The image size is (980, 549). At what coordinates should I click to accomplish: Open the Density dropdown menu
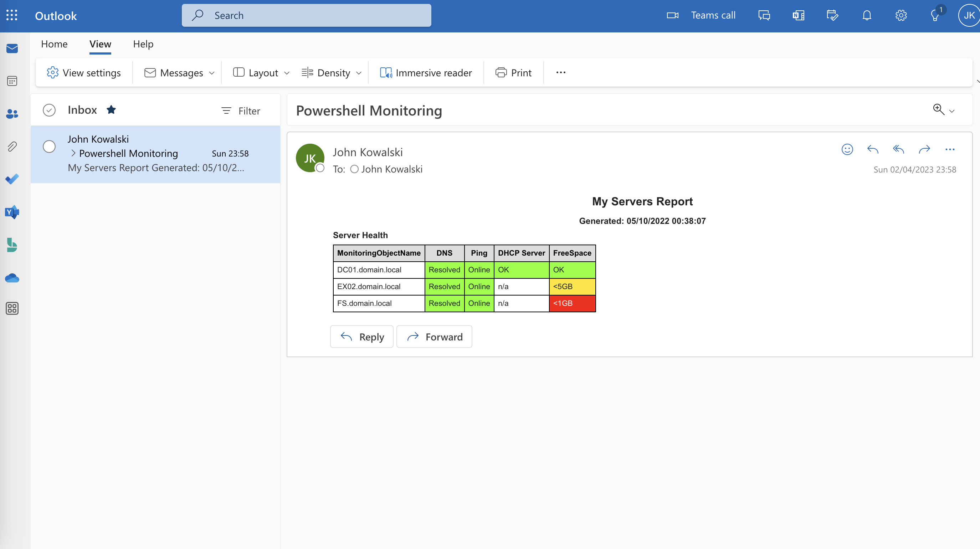coord(331,73)
